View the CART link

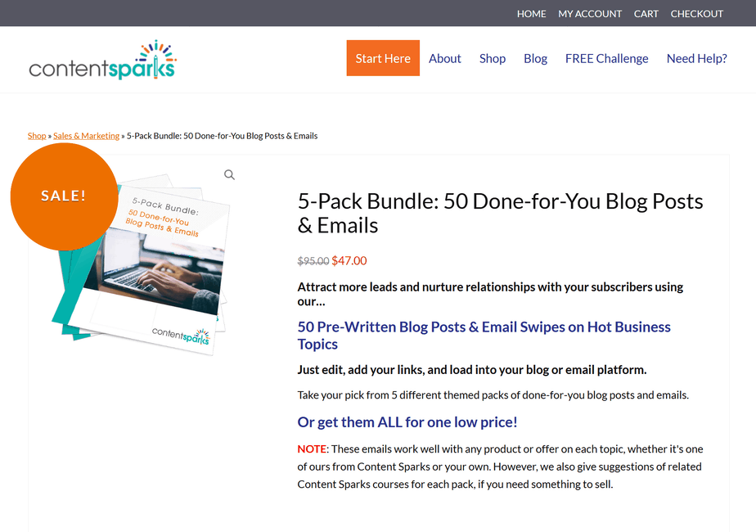pyautogui.click(x=646, y=14)
